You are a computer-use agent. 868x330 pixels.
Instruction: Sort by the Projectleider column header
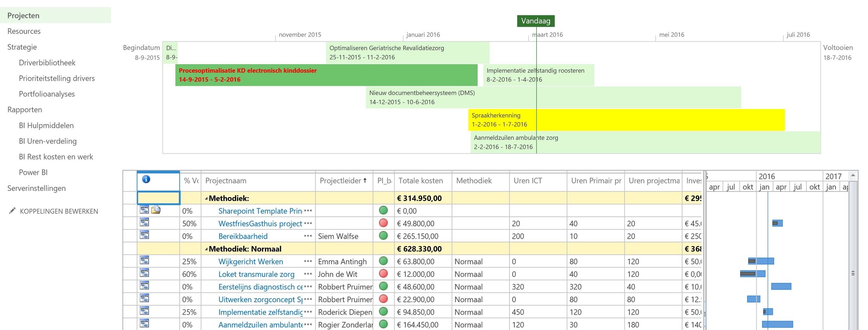pyautogui.click(x=344, y=181)
